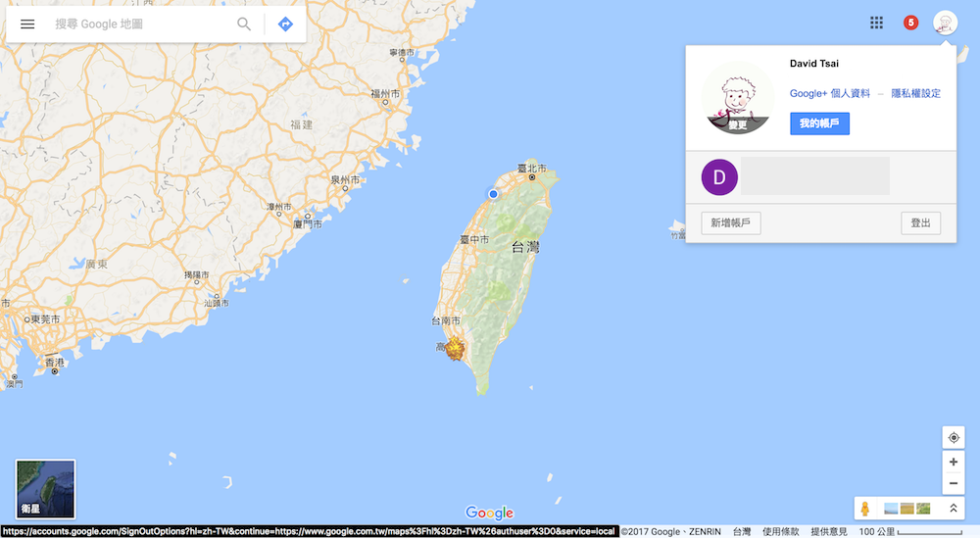Viewport: 980px width, 538px height.
Task: Open the 使用條款 footer link
Action: (x=781, y=532)
